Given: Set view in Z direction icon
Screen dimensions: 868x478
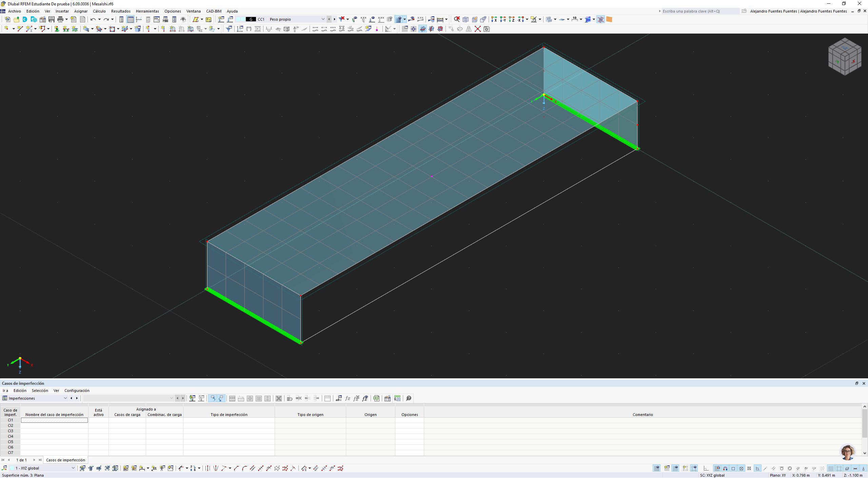Looking at the screenshot, I should (x=512, y=19).
